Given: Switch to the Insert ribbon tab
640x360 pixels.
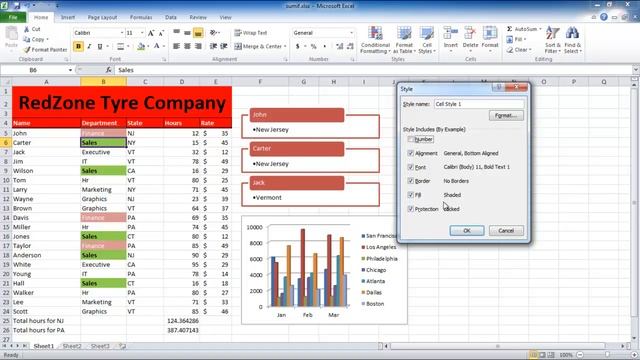Looking at the screenshot, I should (x=68, y=18).
